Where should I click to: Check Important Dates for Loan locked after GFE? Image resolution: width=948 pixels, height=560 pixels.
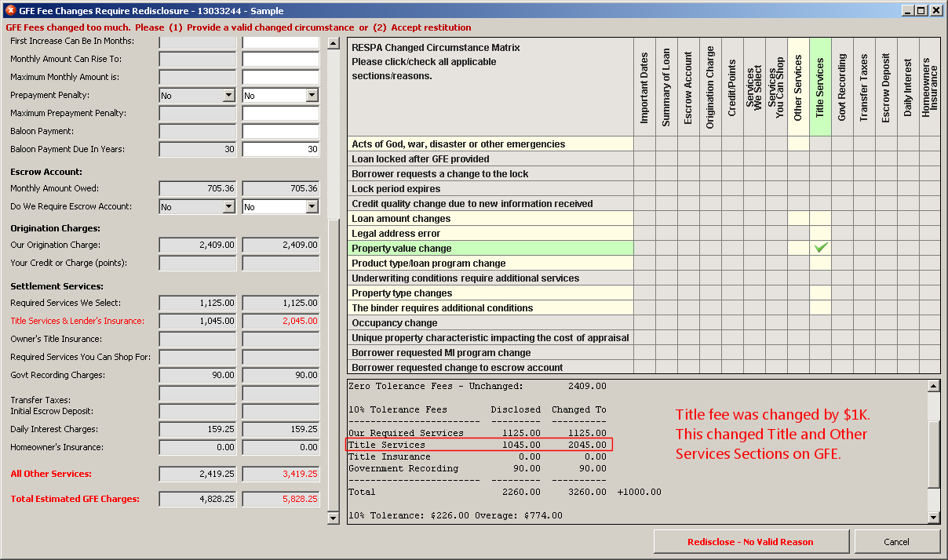pyautogui.click(x=645, y=158)
